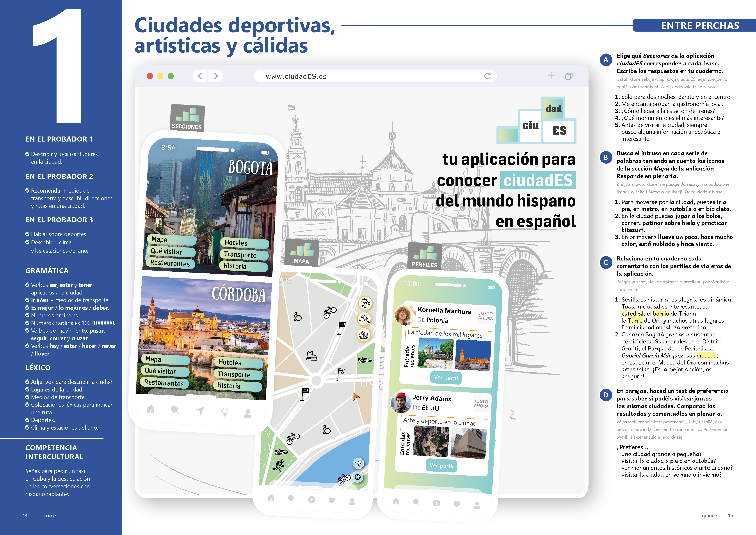Click the browser forward arrow
This screenshot has height=535, width=756.
click(216, 76)
